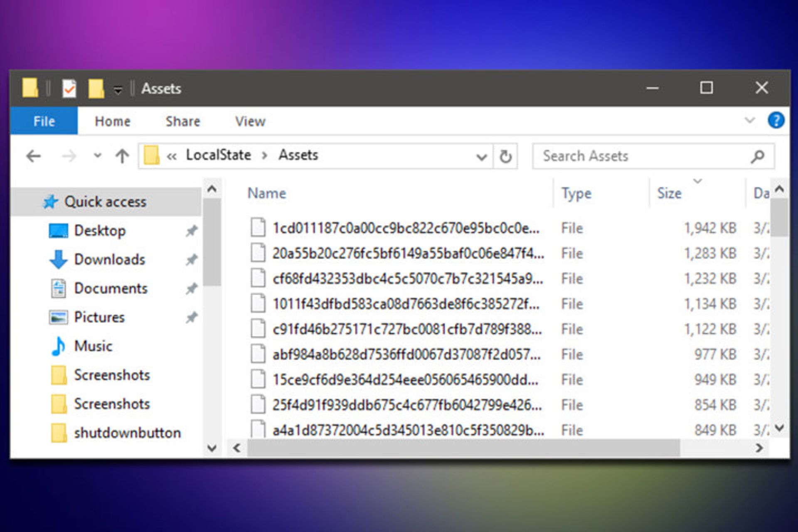Open the Recent locations dropdown arrow
This screenshot has height=532, width=798.
[x=97, y=156]
